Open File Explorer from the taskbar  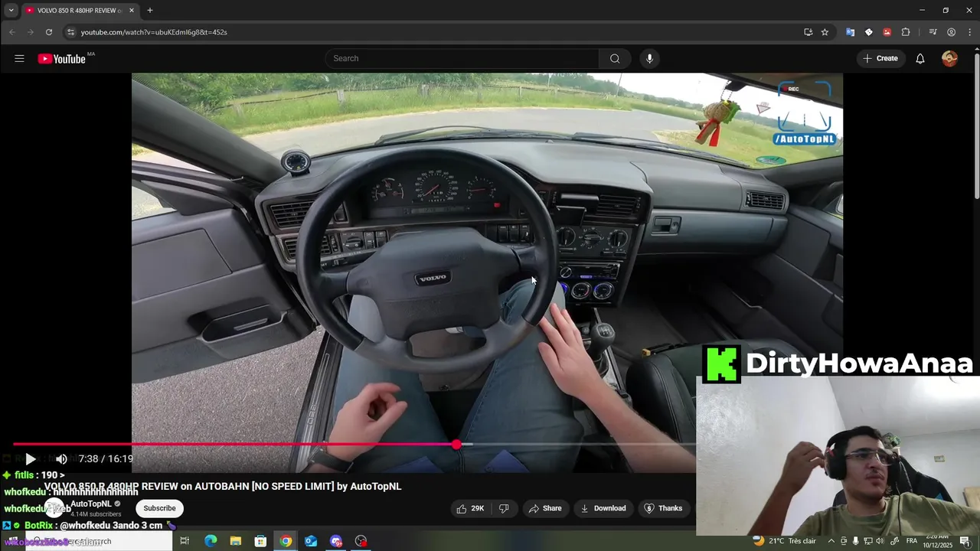pos(235,541)
